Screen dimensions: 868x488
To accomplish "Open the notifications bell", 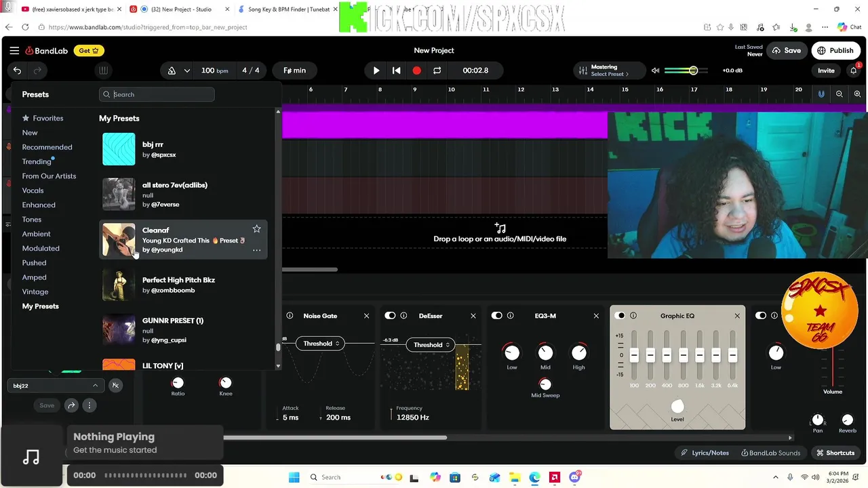I will point(854,70).
